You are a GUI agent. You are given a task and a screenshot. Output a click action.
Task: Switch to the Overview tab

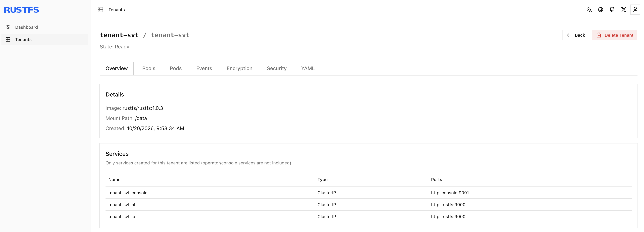click(117, 68)
